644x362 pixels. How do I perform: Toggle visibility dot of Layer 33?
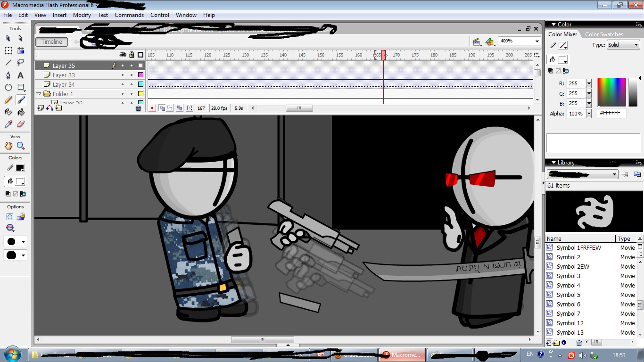point(123,75)
